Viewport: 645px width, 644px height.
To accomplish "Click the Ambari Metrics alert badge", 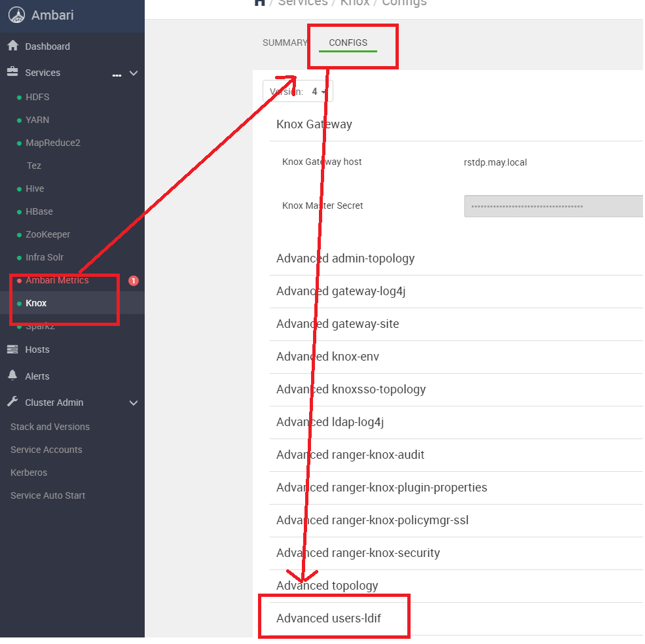I will (134, 281).
